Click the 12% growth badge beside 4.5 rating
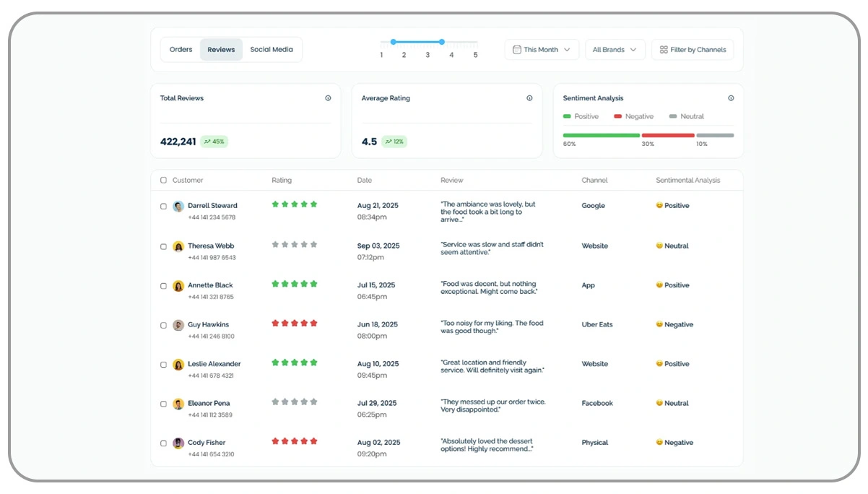The width and height of the screenshot is (868, 494). (x=394, y=142)
